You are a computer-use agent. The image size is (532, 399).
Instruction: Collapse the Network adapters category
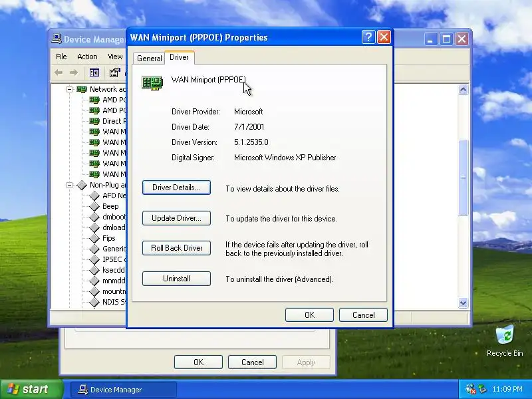click(70, 89)
